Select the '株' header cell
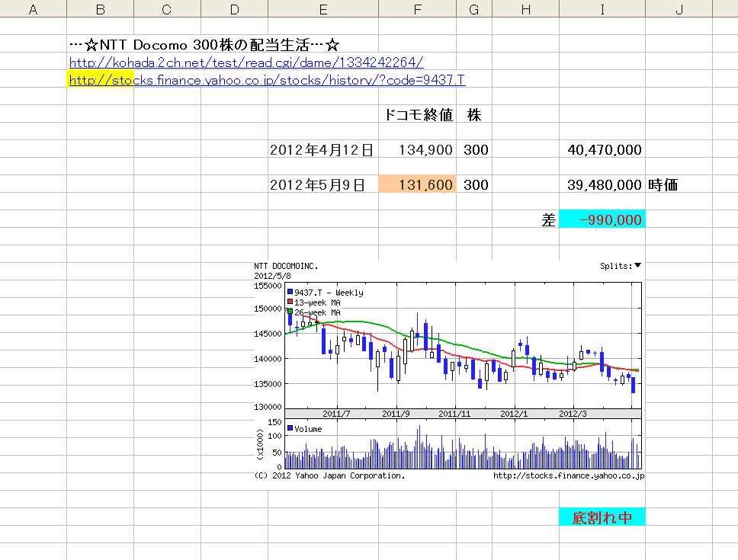This screenshot has height=560, width=738. [474, 114]
